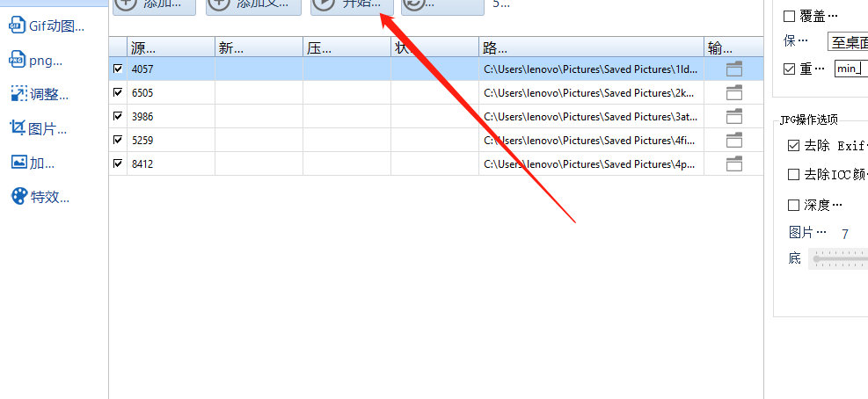Click the image quality slider

click(x=838, y=258)
